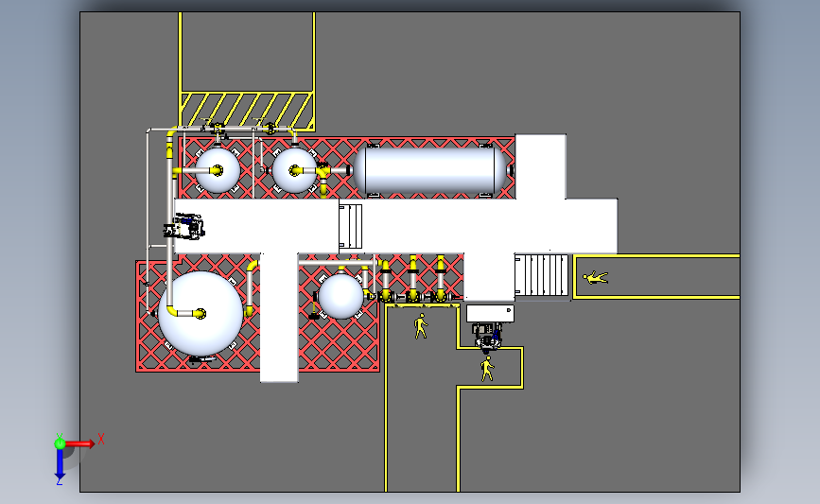Select the white rectangular cabinet above lower pump
The height and width of the screenshot is (504, 820).
pos(491,314)
